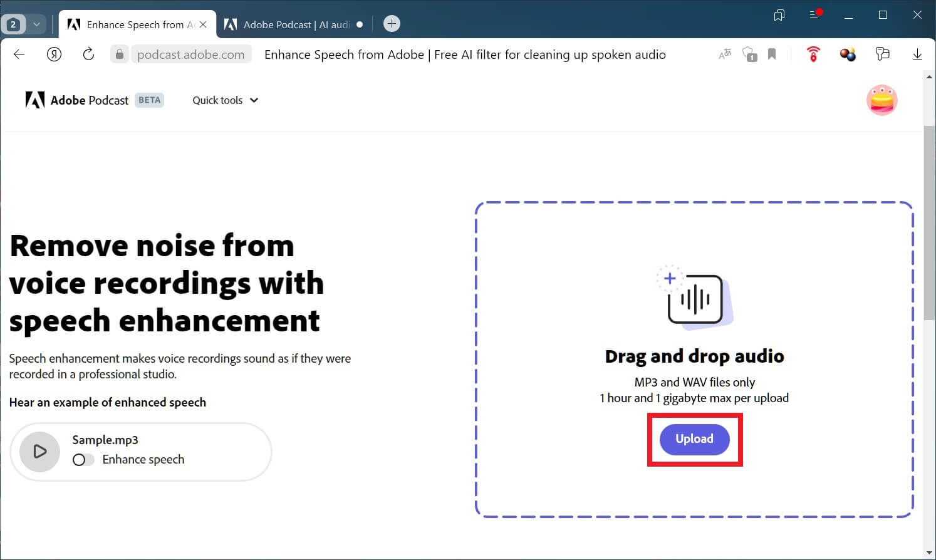Click the podcast.adobe.com address field
Screen dimensions: 936x560
click(190, 54)
